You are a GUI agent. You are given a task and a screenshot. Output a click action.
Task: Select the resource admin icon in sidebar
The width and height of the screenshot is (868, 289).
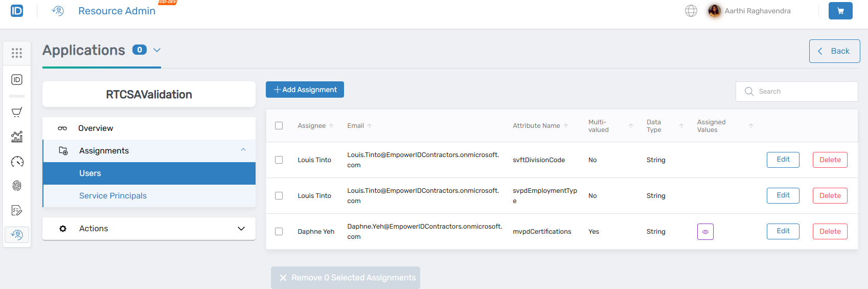(x=17, y=235)
